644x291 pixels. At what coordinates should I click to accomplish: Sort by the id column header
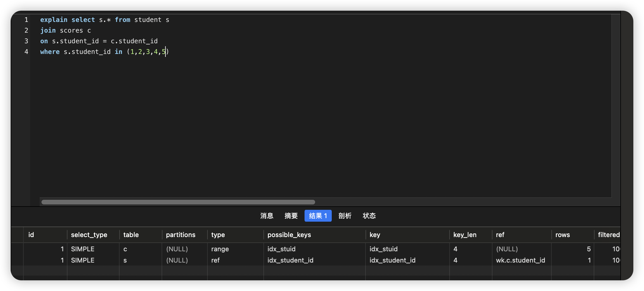coord(45,235)
